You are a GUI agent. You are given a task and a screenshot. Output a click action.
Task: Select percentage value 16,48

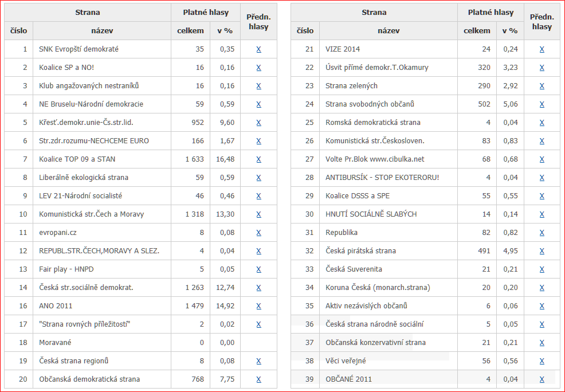(225, 159)
